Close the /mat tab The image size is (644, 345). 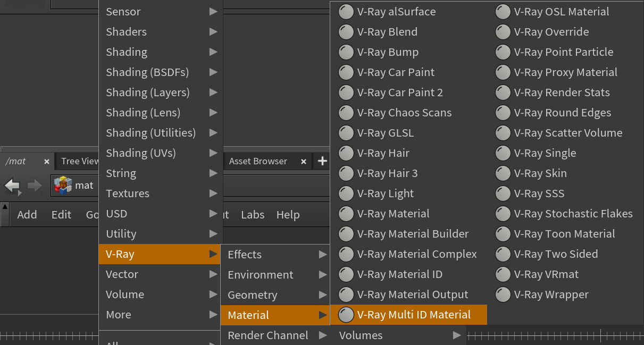tap(47, 161)
